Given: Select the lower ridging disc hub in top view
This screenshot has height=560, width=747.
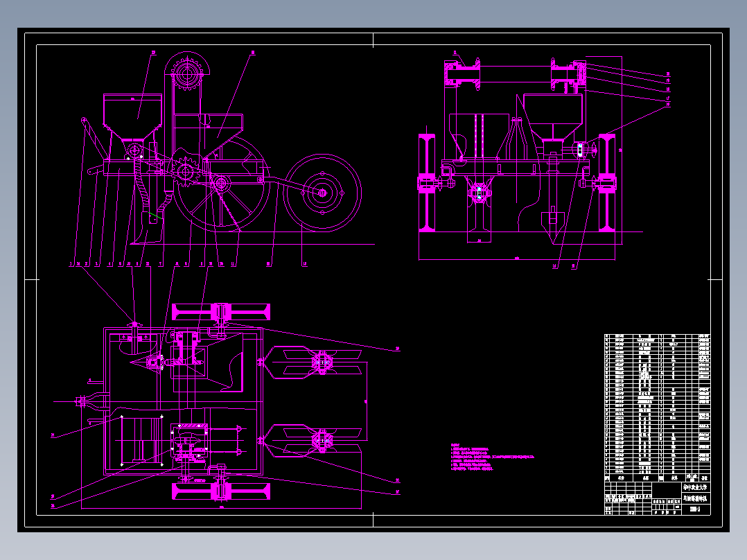Looking at the screenshot, I should pos(322,441).
